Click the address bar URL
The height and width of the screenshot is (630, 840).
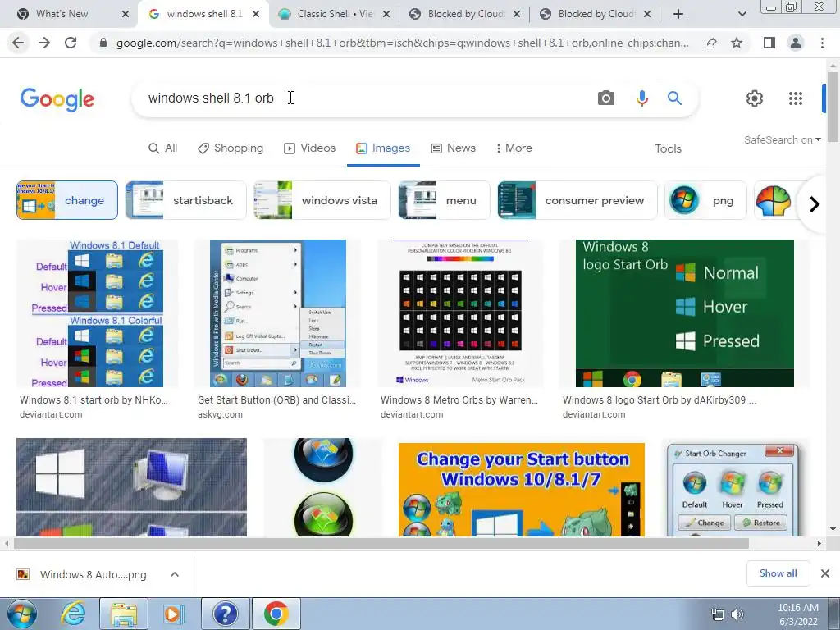402,43
